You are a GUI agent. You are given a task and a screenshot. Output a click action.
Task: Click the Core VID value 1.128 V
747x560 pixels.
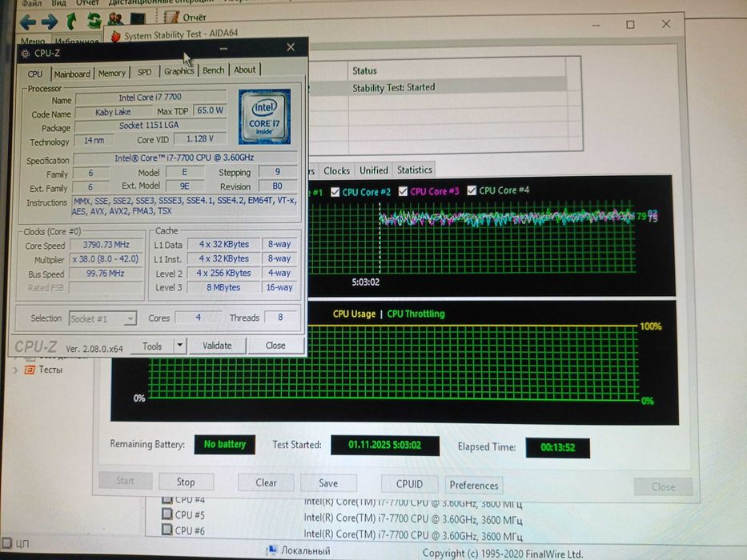pyautogui.click(x=200, y=138)
